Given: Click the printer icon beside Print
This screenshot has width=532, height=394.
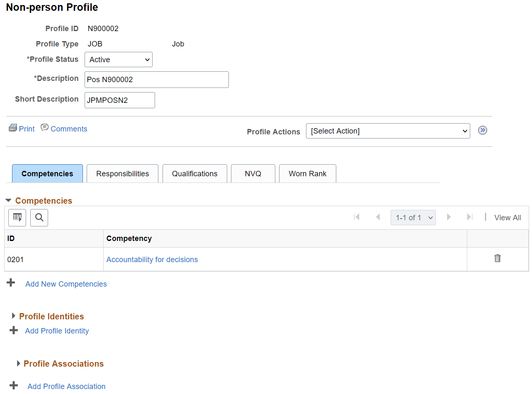Looking at the screenshot, I should 13,128.
